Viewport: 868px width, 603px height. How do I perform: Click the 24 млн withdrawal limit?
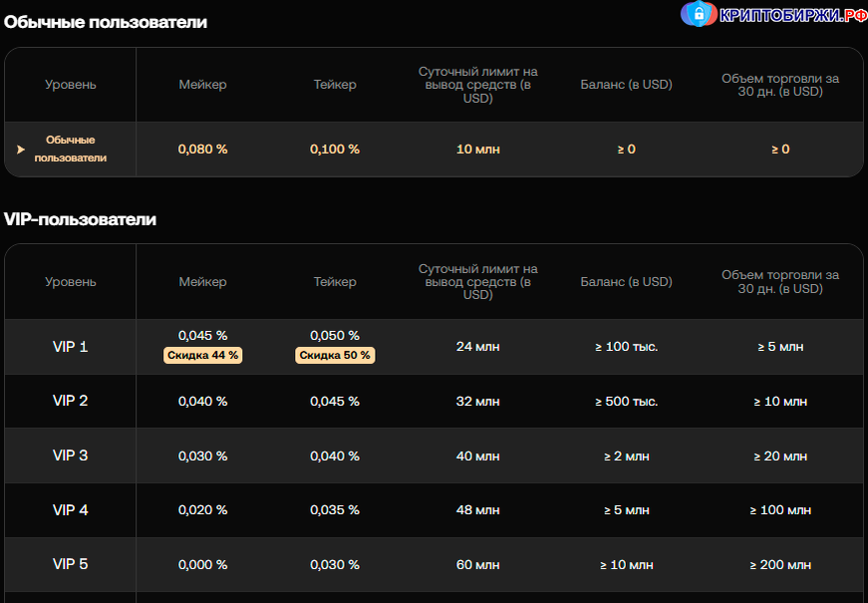coord(477,347)
